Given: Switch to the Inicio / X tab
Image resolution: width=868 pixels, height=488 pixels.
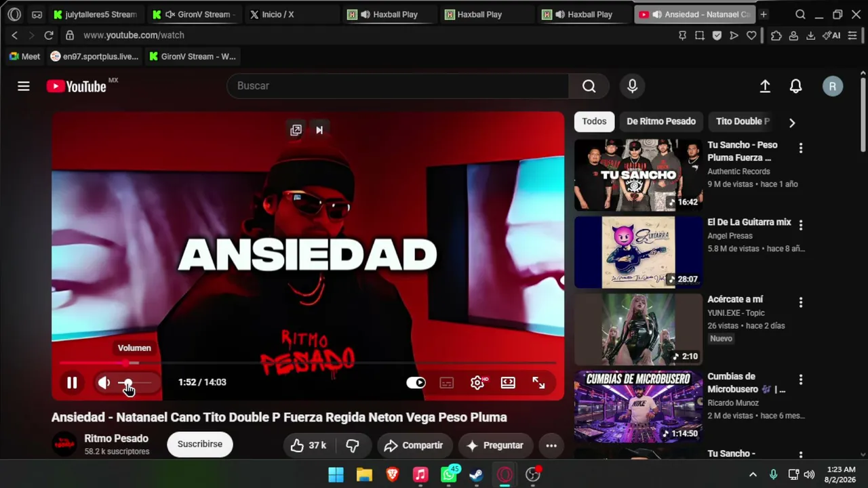Looking at the screenshot, I should (x=292, y=14).
